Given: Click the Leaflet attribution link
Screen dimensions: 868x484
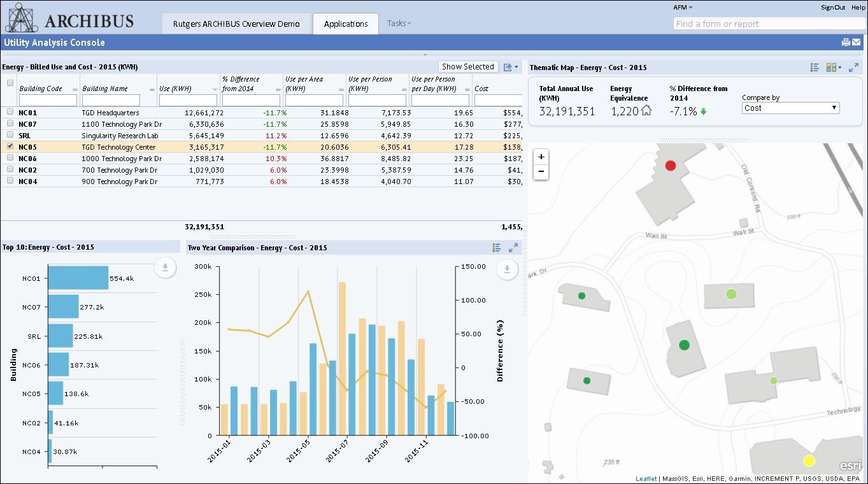Looking at the screenshot, I should pyautogui.click(x=646, y=479).
